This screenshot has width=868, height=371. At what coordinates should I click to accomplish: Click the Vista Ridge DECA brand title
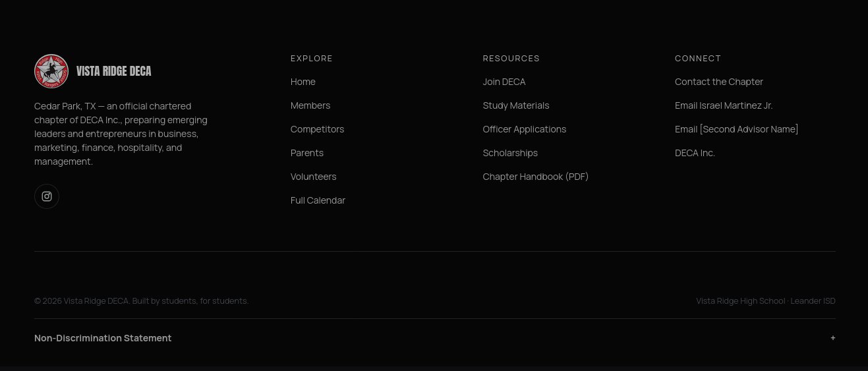pos(114,71)
